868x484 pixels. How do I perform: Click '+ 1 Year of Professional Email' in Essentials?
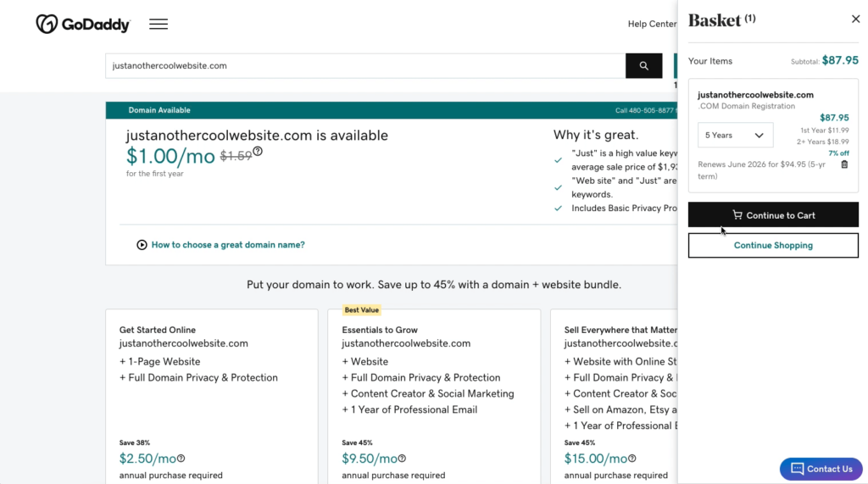(409, 409)
